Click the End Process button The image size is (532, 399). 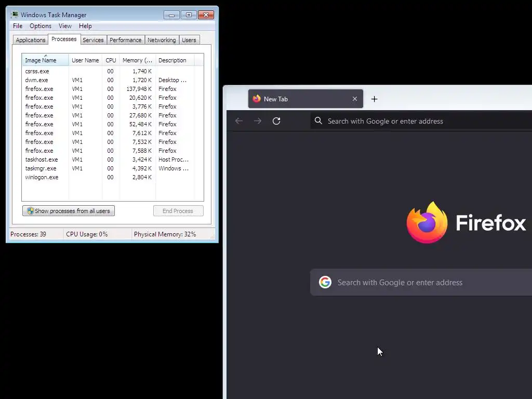tap(178, 211)
